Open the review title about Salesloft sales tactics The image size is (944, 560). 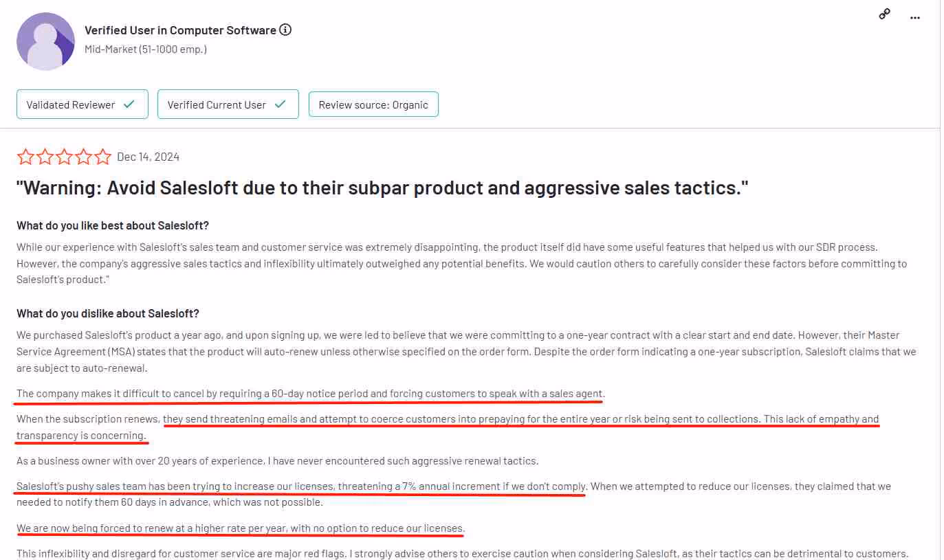click(x=383, y=187)
